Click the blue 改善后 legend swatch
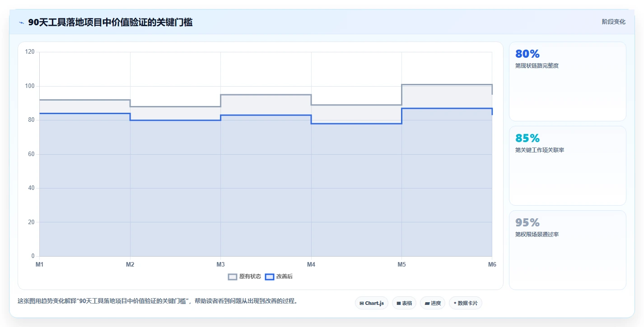This screenshot has height=327, width=644. 269,276
